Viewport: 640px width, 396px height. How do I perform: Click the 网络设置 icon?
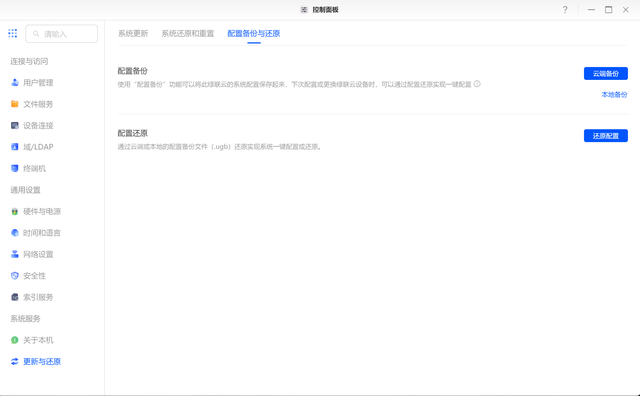15,254
